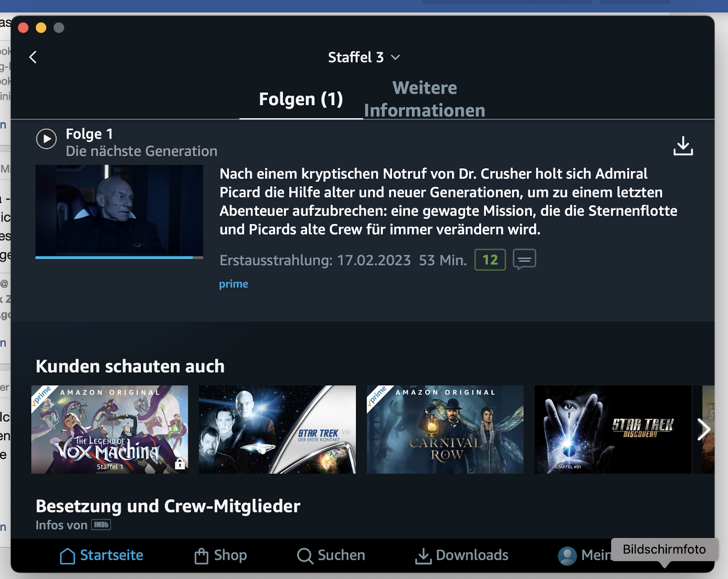Screen dimensions: 728x579
Task: Close the window with red button
Action: [x=23, y=28]
